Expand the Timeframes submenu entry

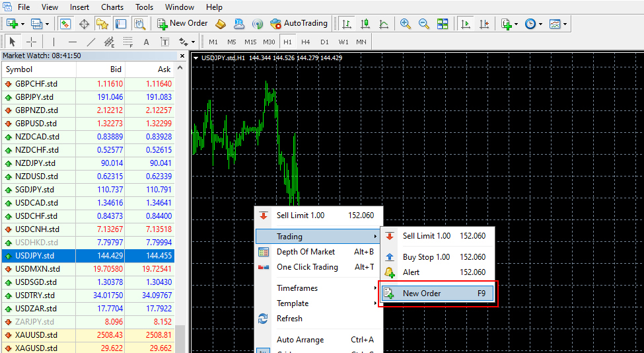pos(318,288)
